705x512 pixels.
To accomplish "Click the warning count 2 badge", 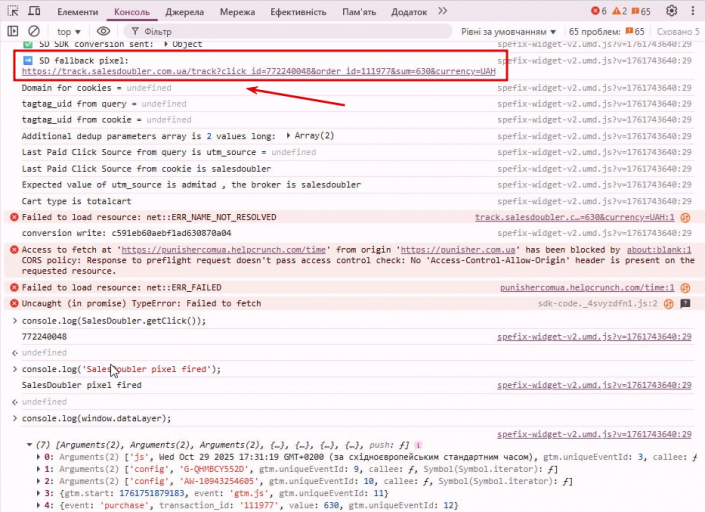I will (620, 11).
